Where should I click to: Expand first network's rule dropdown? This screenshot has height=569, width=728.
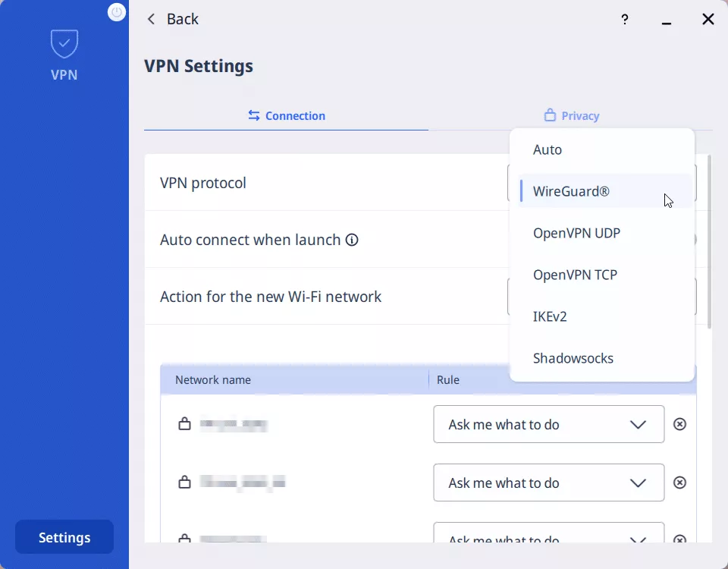pyautogui.click(x=548, y=424)
